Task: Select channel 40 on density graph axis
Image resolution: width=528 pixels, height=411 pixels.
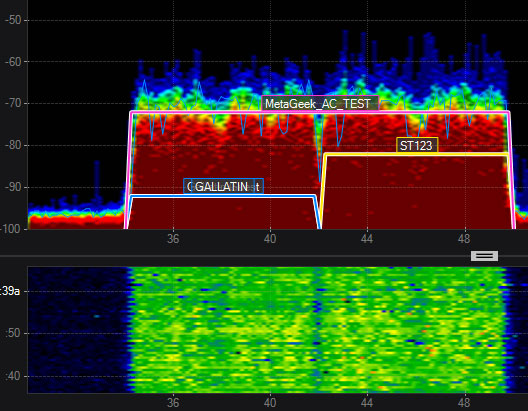Action: coord(270,239)
